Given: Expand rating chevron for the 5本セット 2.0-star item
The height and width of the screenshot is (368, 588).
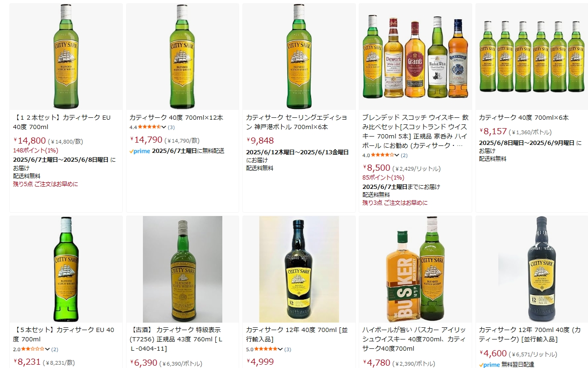Looking at the screenshot, I should pos(48,349).
